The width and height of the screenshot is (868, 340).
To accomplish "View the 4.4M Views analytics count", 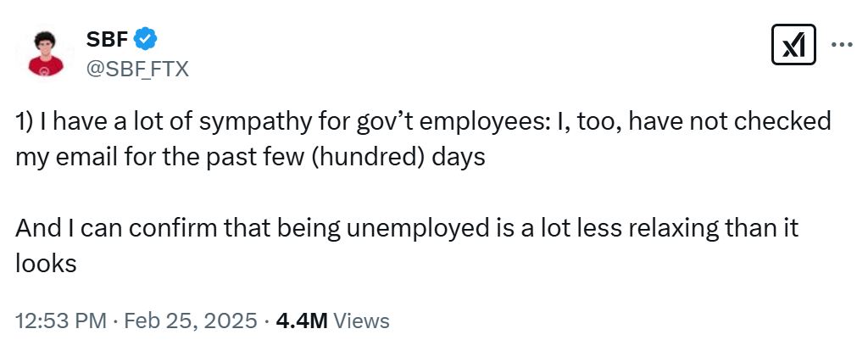I will [x=332, y=320].
